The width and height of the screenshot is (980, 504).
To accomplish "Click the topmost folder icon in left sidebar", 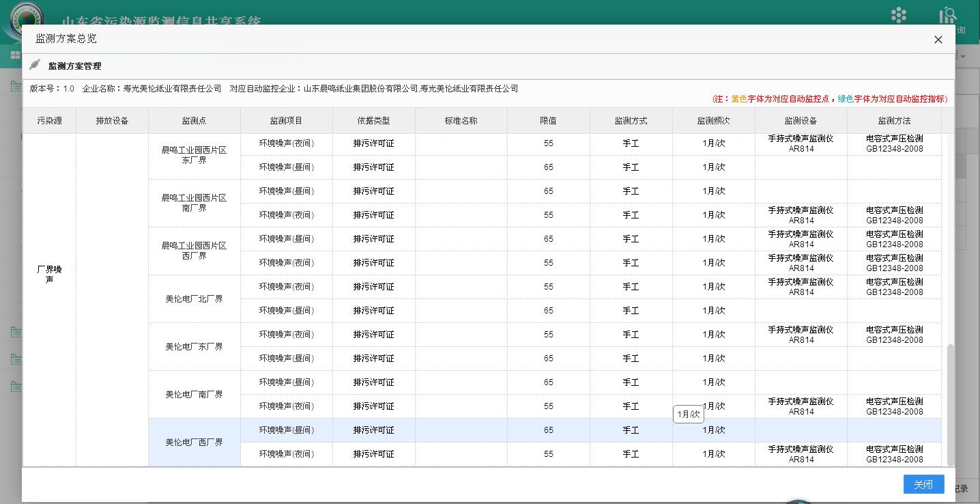I will coord(16,85).
